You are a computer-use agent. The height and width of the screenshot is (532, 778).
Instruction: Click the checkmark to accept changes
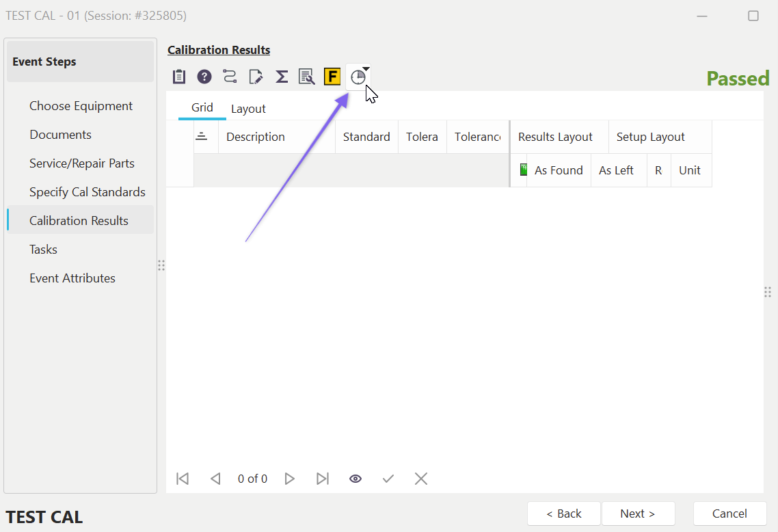[388, 479]
